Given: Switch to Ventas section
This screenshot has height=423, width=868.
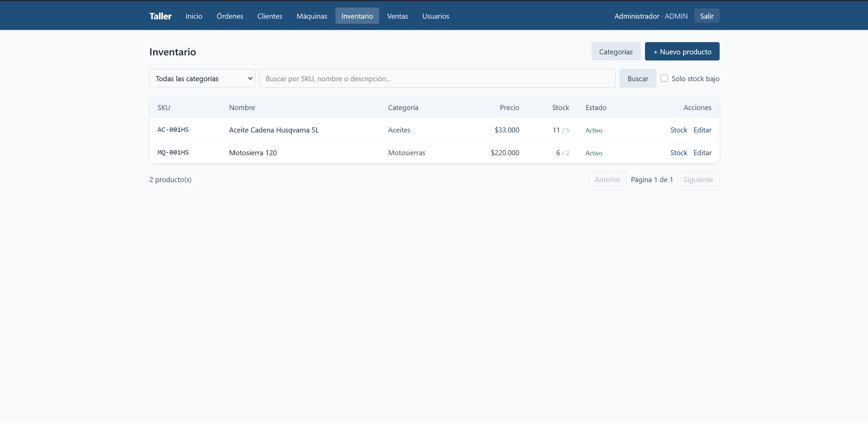Looking at the screenshot, I should [x=398, y=16].
